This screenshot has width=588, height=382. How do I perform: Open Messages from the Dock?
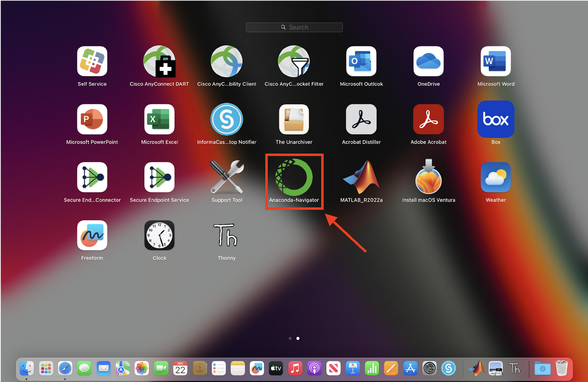(x=84, y=368)
